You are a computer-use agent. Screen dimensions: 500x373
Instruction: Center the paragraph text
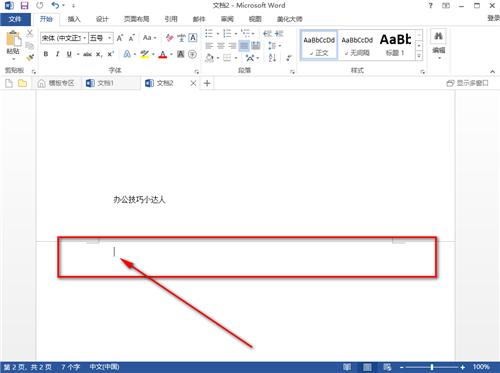pos(221,46)
